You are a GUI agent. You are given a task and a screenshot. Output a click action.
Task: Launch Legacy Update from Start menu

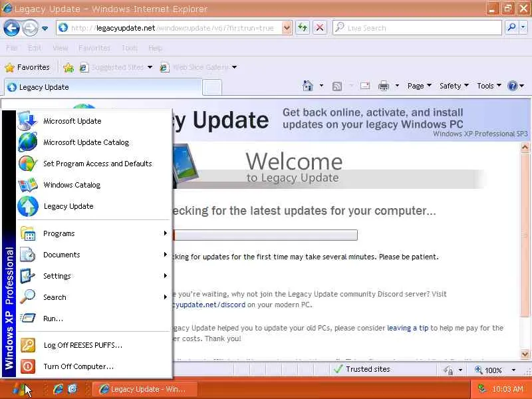coord(94,206)
